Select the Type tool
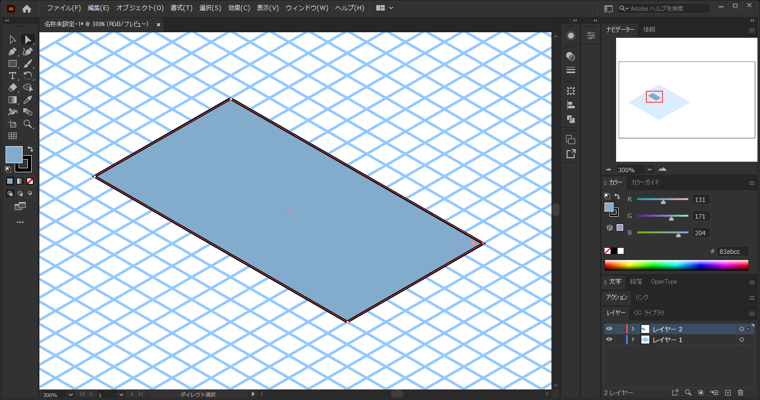Screen dimensions: 760x400 [x=12, y=76]
